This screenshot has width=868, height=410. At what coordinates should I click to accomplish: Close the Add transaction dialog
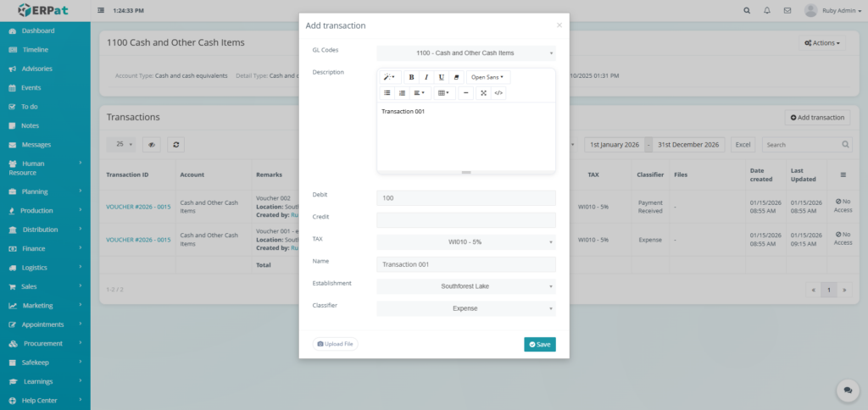[x=559, y=25]
